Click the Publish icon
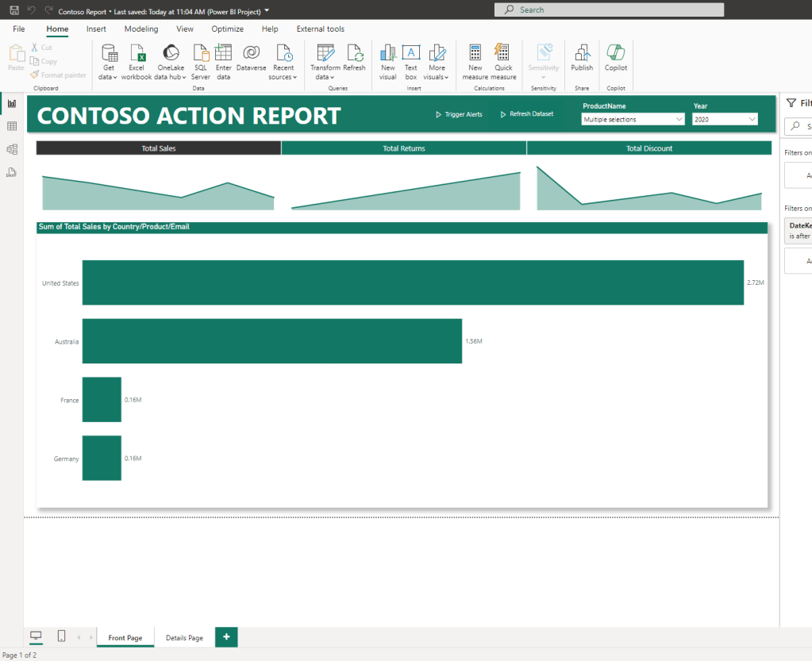Screen dimensions: 812x661 [582, 54]
